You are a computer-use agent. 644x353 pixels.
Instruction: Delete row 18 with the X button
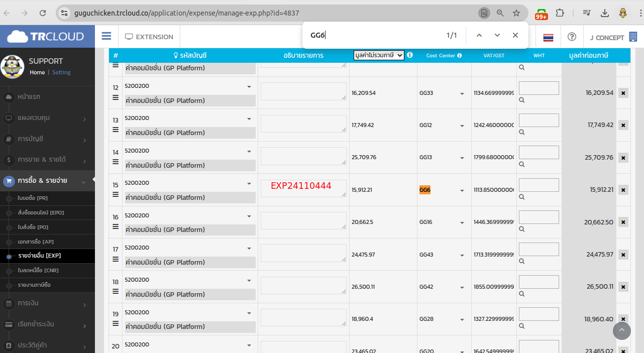(x=623, y=287)
